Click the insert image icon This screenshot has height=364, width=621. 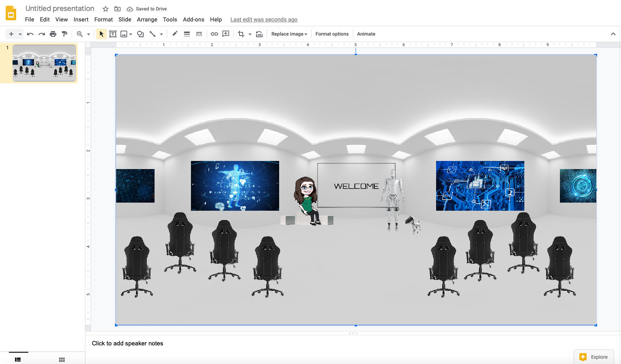tap(124, 34)
